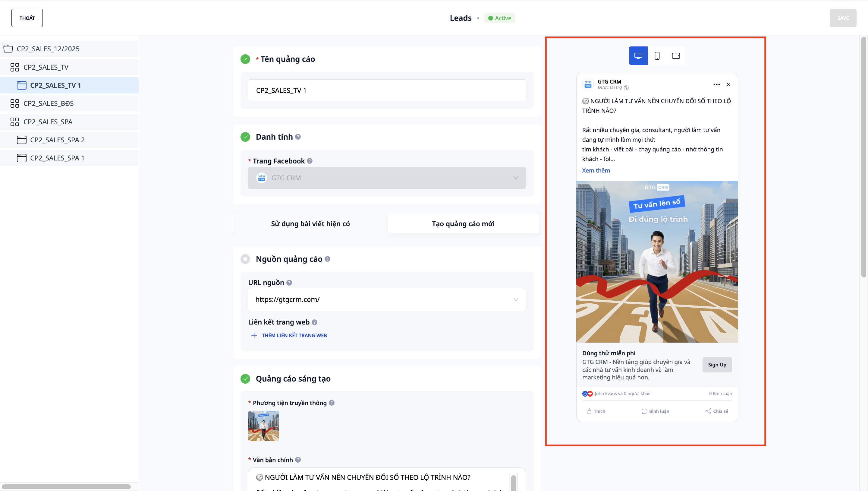The image size is (868, 491).
Task: Toggle the Nguồn quảng cáo status circle
Action: [x=245, y=259]
